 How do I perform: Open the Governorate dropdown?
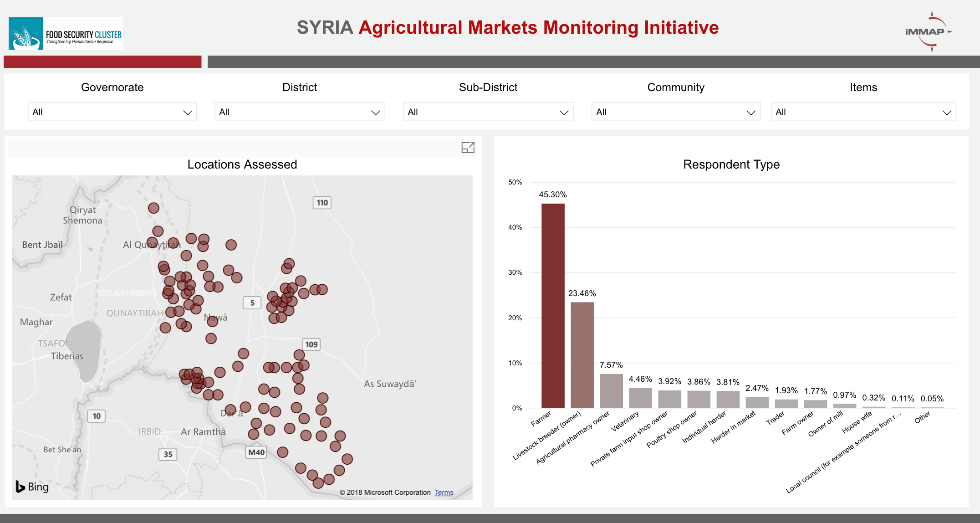point(112,112)
